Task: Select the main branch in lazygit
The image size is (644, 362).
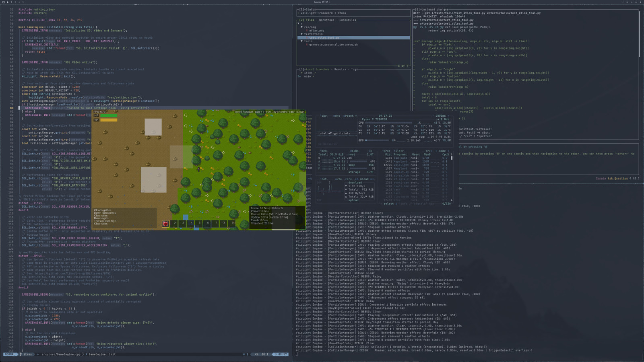Action: pyautogui.click(x=308, y=76)
